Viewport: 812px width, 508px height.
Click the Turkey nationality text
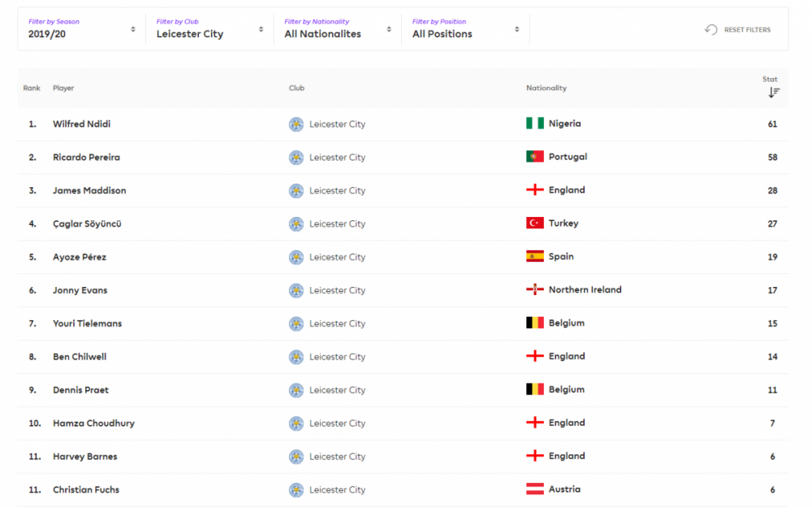(x=564, y=224)
